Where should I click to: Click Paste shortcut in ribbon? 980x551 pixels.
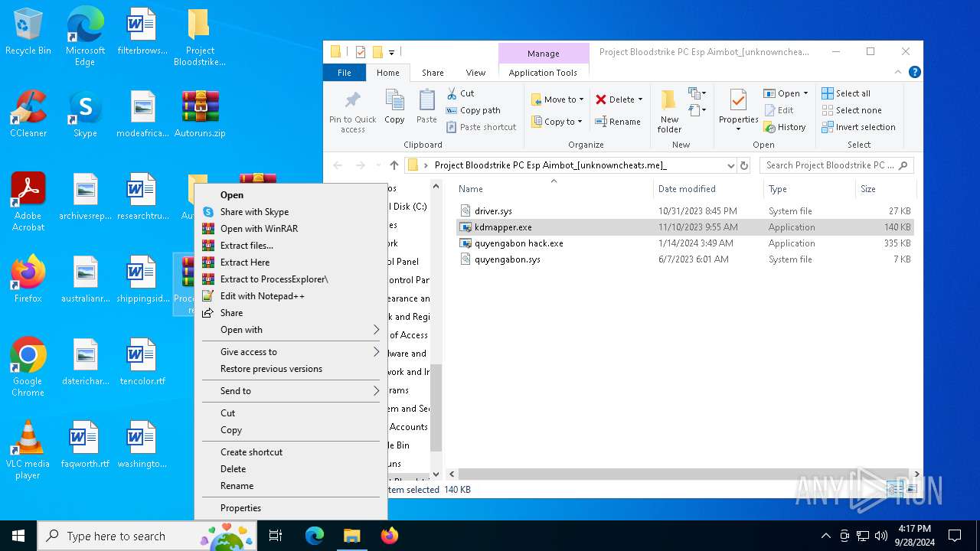[x=481, y=127]
